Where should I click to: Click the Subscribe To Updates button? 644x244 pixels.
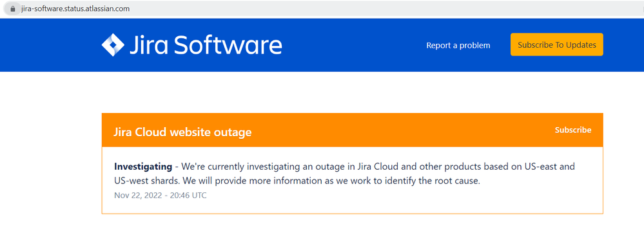[556, 45]
